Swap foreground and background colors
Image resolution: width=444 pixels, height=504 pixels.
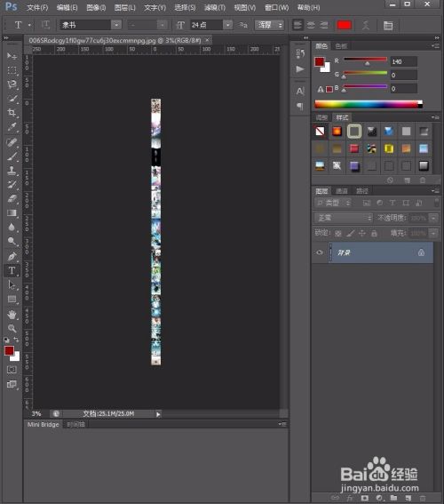(x=16, y=340)
